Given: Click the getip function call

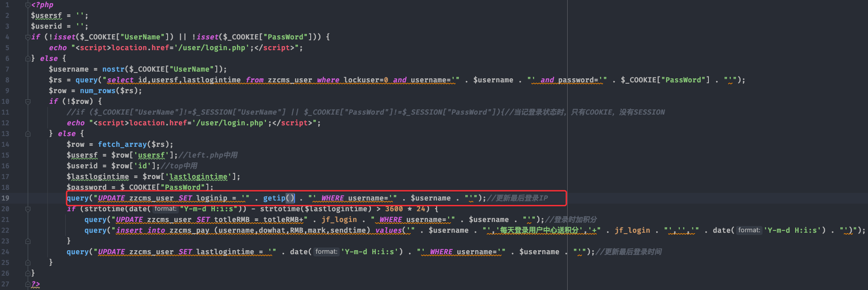Looking at the screenshot, I should tap(274, 198).
